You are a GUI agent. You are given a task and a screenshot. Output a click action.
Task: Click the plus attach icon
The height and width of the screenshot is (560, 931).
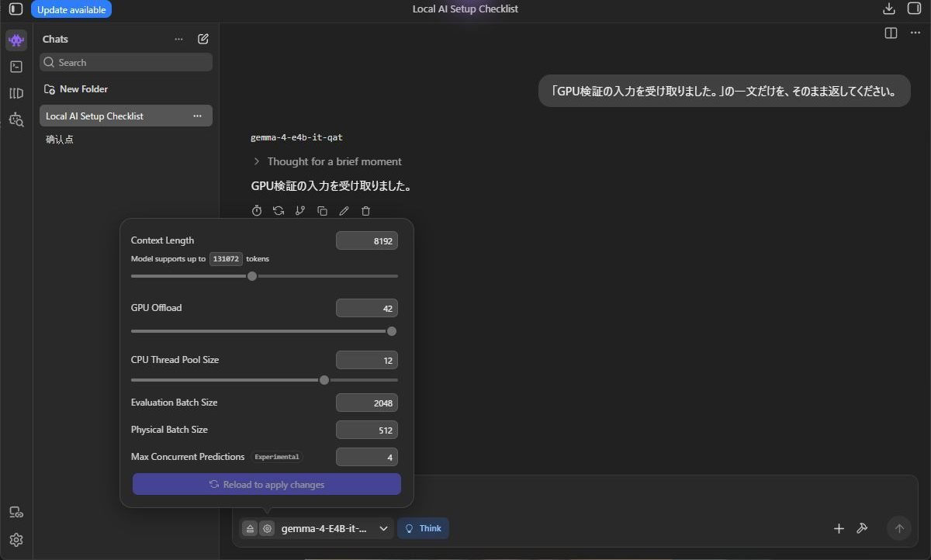click(839, 528)
